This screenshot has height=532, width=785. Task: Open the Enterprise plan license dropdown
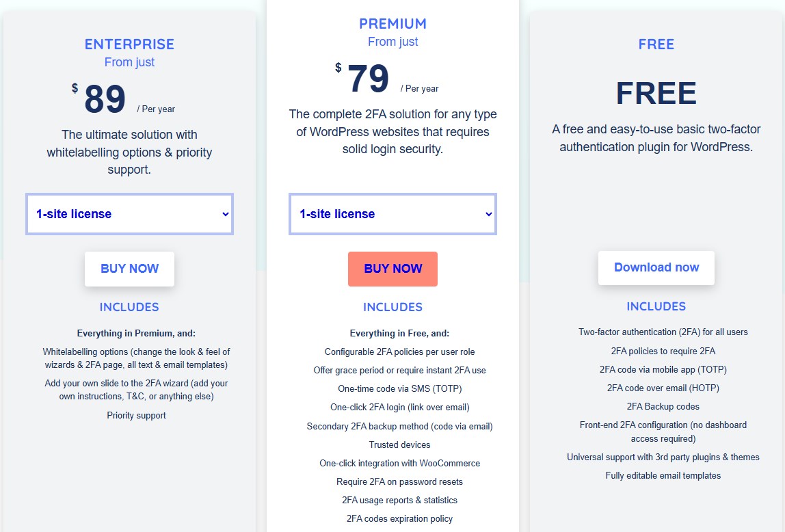[129, 214]
